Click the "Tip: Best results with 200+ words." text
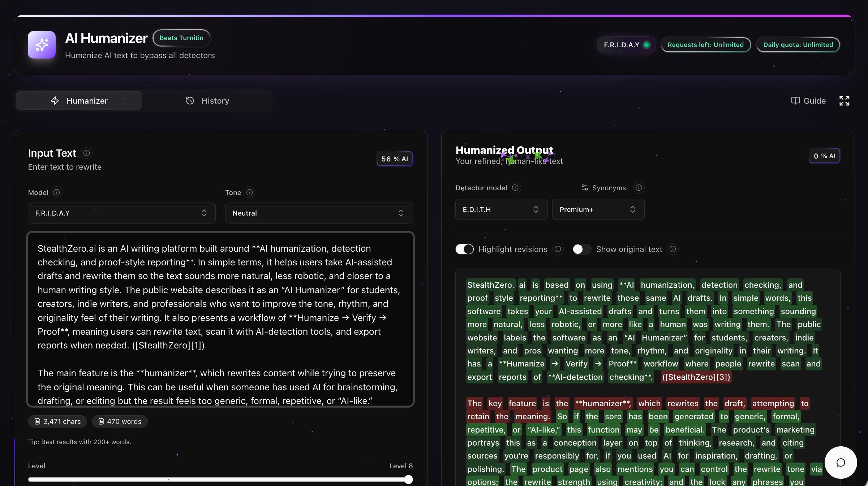This screenshot has width=868, height=486. (x=80, y=442)
